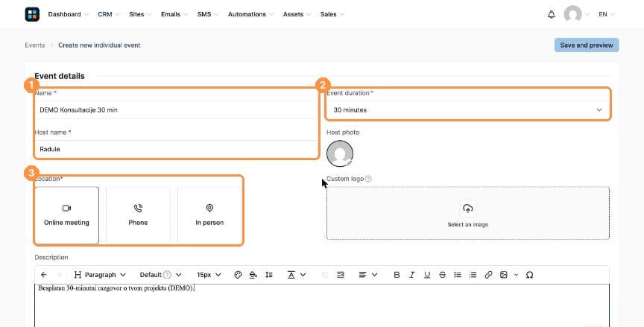Open background fill color icon
This screenshot has width=644, height=327.
coord(253,275)
